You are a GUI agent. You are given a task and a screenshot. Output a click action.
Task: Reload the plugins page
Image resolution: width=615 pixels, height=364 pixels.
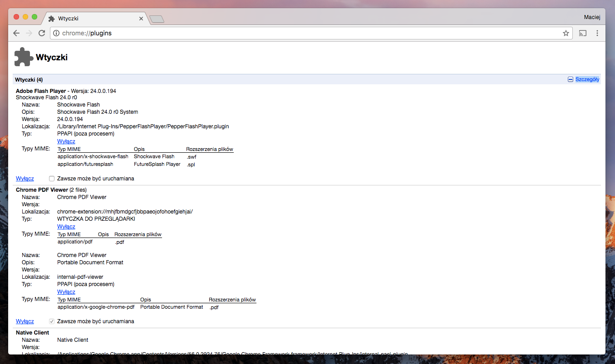click(x=41, y=33)
